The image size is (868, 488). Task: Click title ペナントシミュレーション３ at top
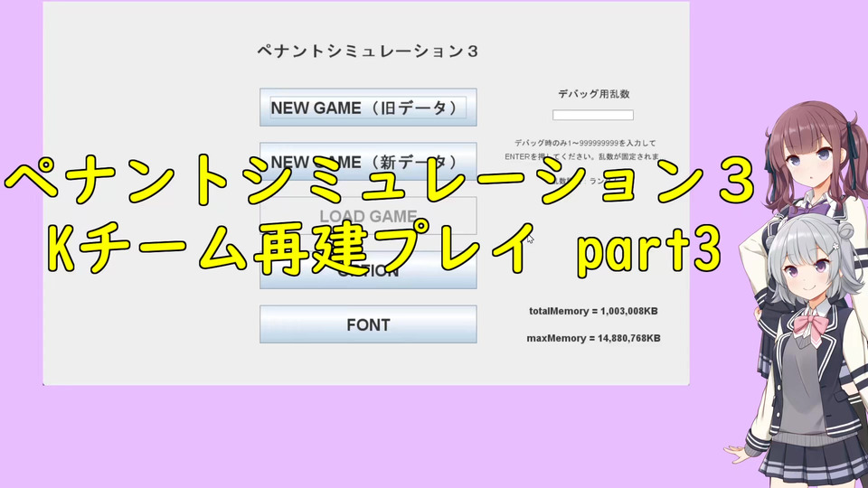(368, 52)
